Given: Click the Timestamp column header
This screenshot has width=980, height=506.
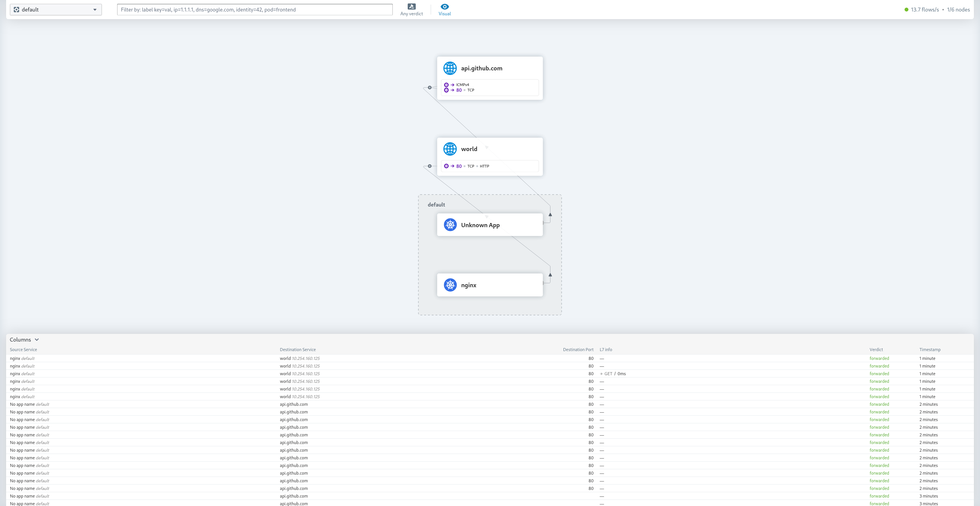Looking at the screenshot, I should point(930,350).
